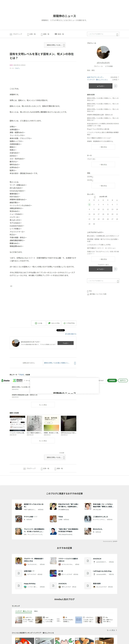
Task: Click the green 新規登録 button
Action: (x=112, y=380)
